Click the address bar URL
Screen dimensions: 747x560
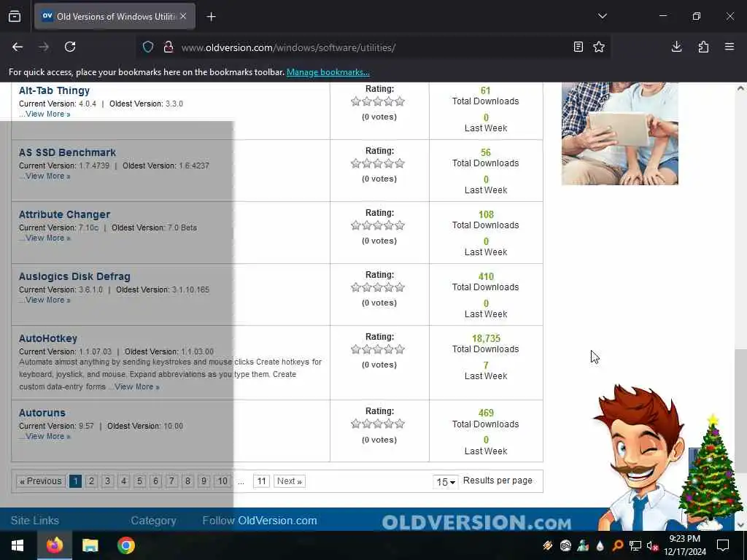click(288, 47)
